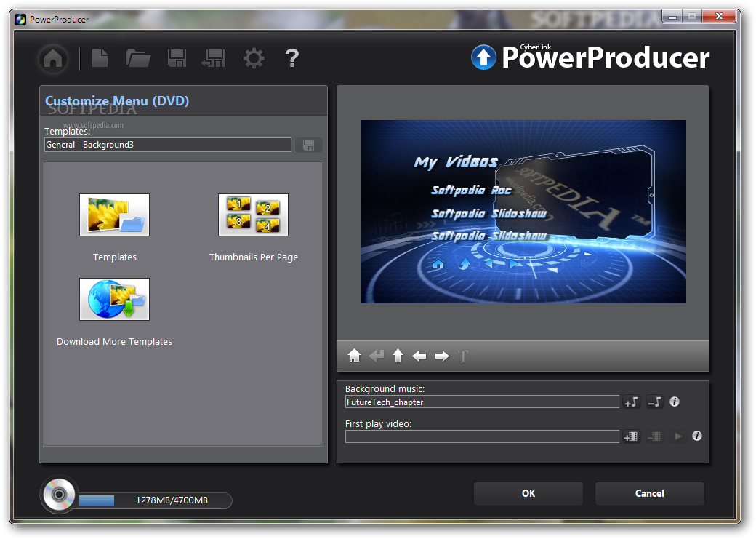
Task: Click the empty First play video field
Action: tap(482, 436)
